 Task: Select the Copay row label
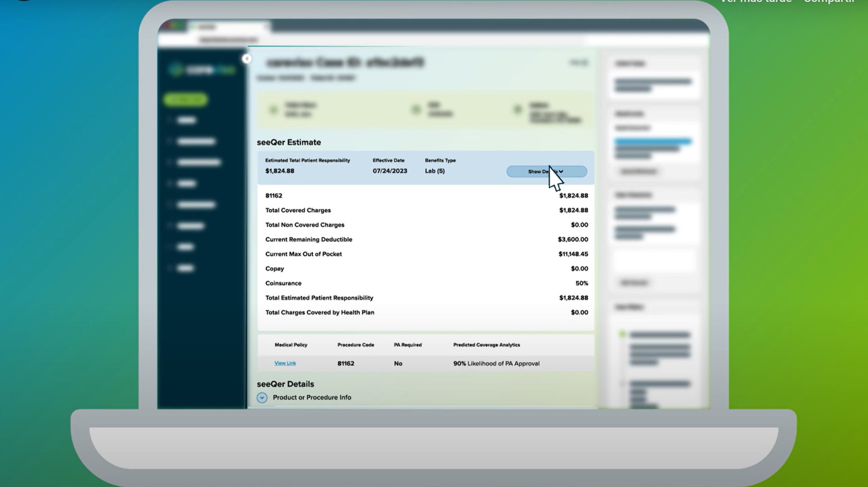(x=275, y=269)
